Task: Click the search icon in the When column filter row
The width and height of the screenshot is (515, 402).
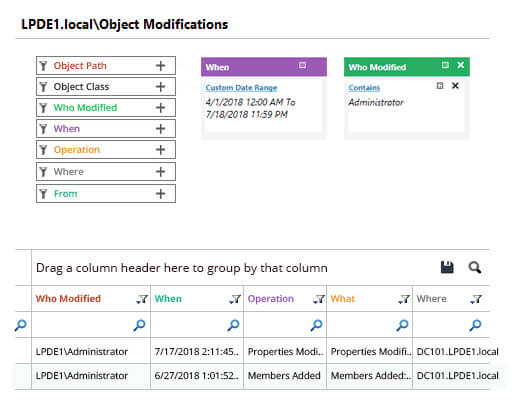Action: 233,325
